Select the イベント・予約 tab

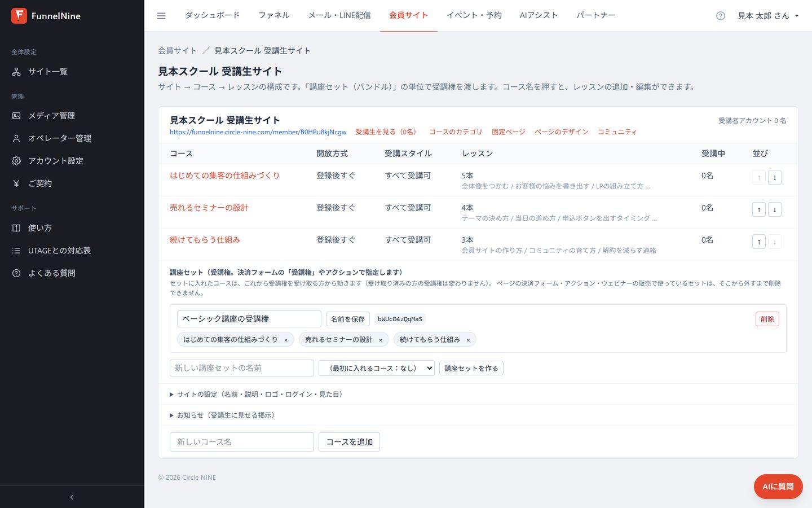pos(474,15)
